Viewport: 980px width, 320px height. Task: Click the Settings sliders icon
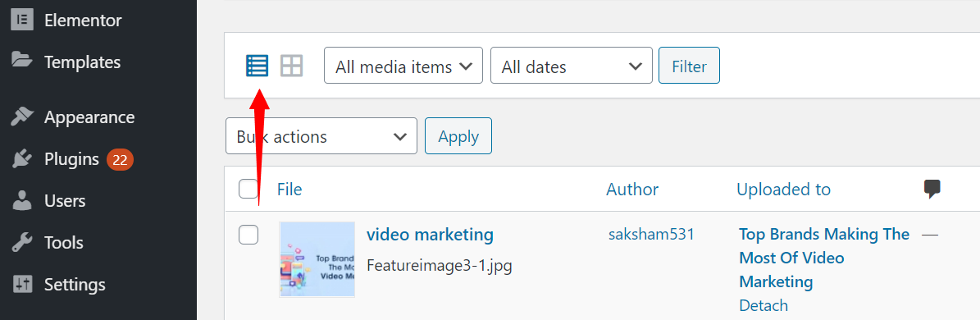[x=22, y=285]
